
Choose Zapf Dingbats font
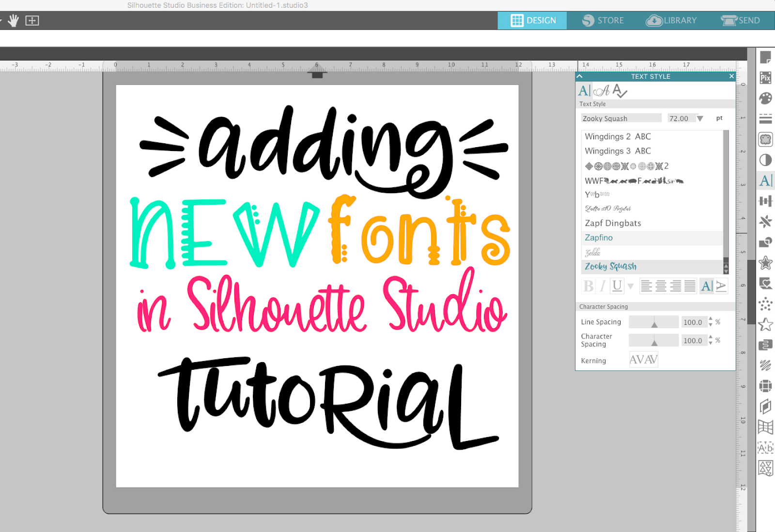pyautogui.click(x=652, y=223)
